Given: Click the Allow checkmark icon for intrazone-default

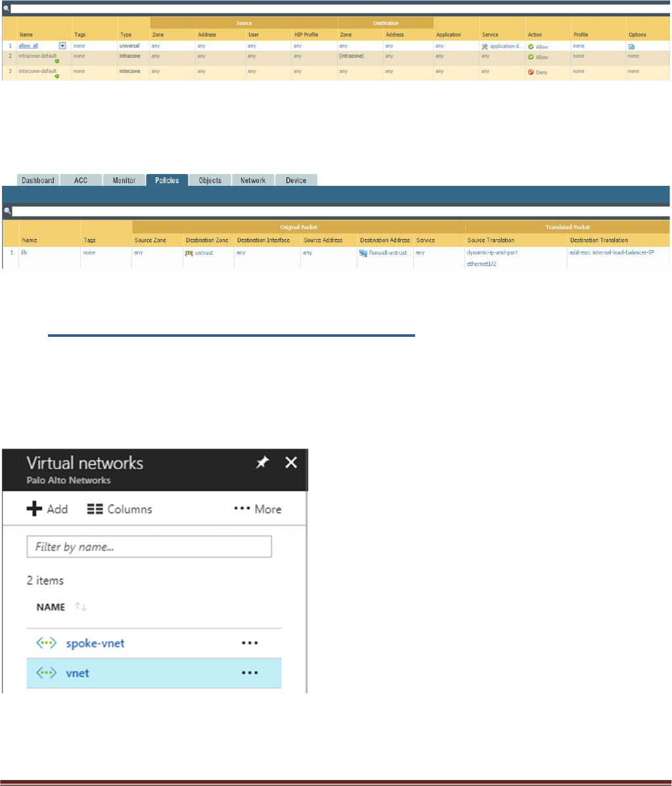Looking at the screenshot, I should (531, 57).
